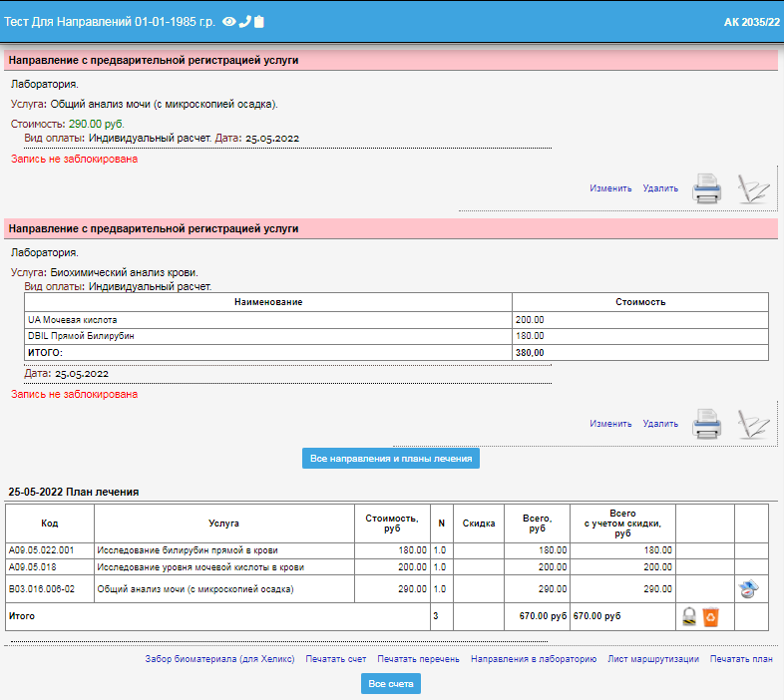The height and width of the screenshot is (700, 784).
Task: Click Удалить for the urine analysis referral
Action: pyautogui.click(x=660, y=188)
